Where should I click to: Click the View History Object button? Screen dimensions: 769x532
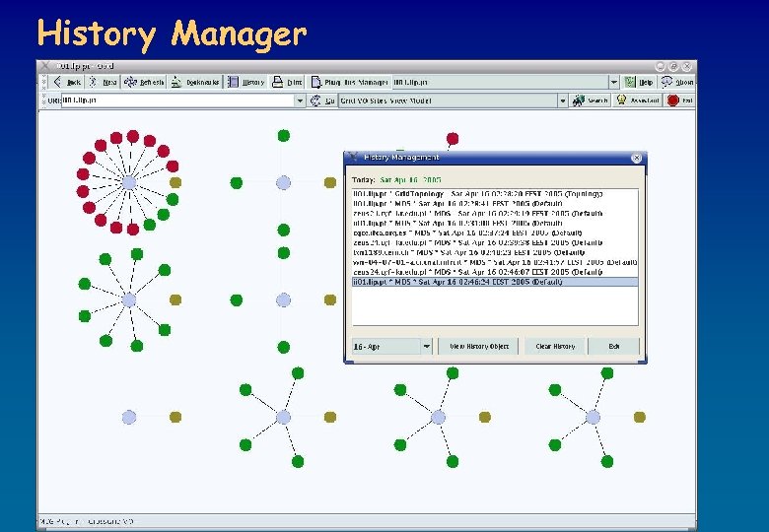479,347
